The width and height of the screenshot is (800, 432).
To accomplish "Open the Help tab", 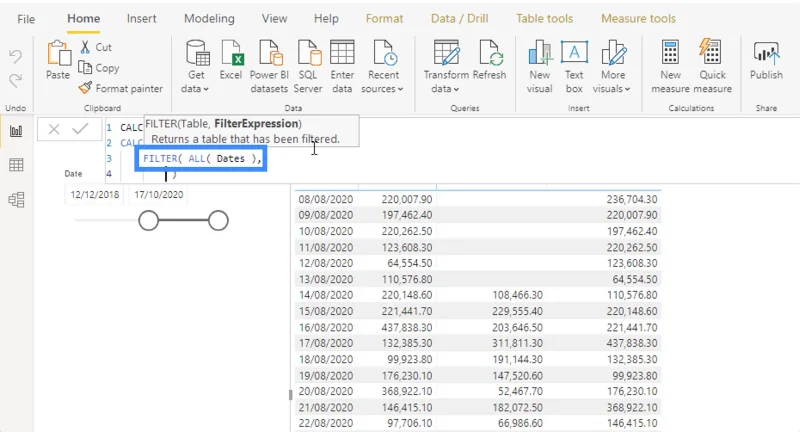I will pos(326,19).
